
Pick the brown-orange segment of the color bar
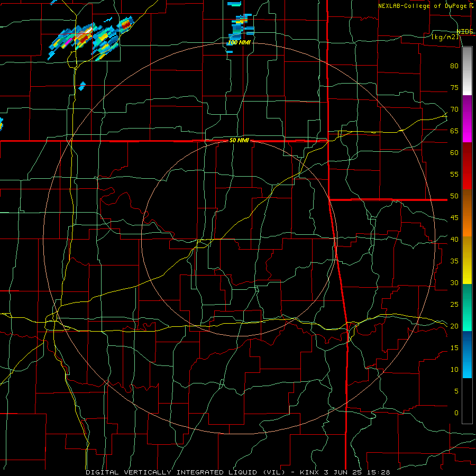tap(467, 213)
